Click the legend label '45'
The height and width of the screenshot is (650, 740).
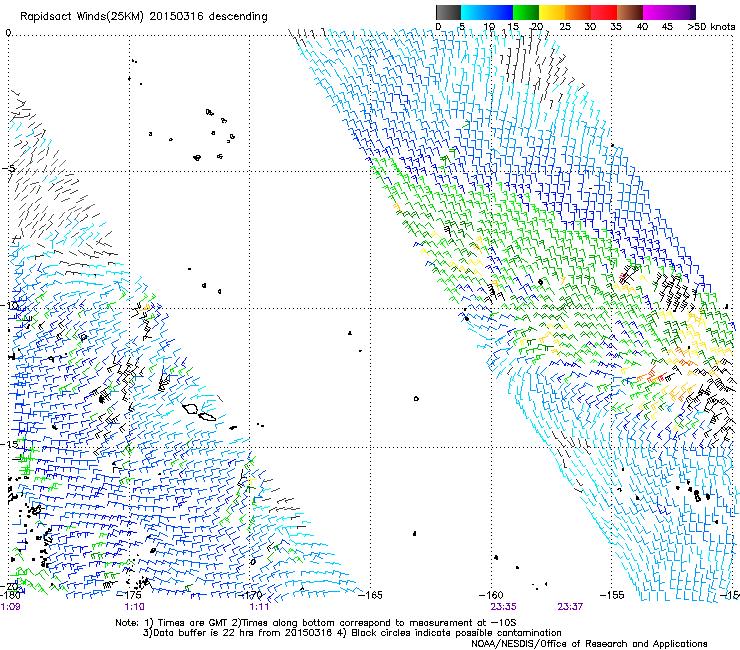(667, 27)
